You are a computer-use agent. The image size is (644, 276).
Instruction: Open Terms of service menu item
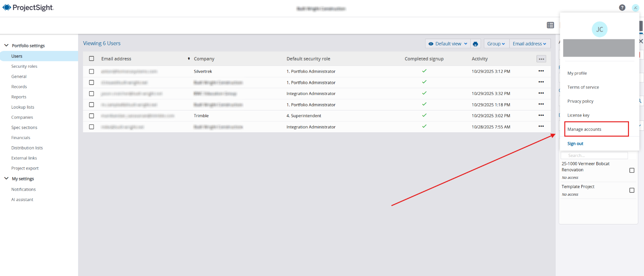tap(583, 87)
